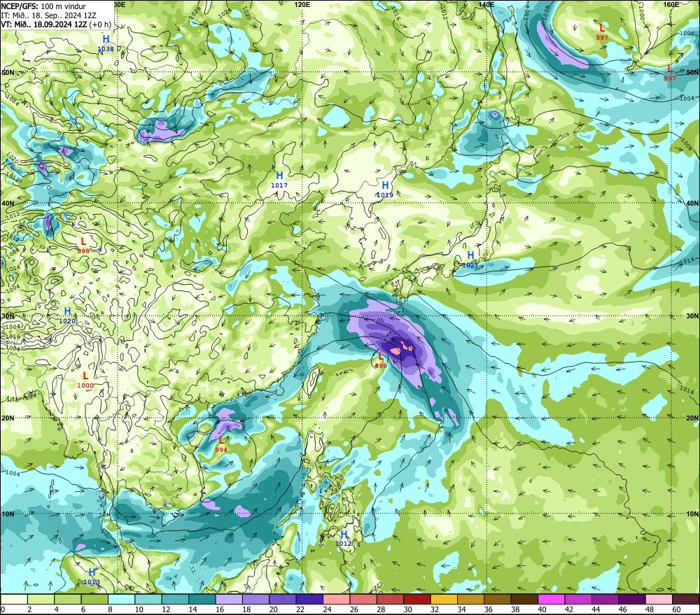The height and width of the screenshot is (615, 700).
Task: Select the legend value label 60
Action: coord(677,609)
